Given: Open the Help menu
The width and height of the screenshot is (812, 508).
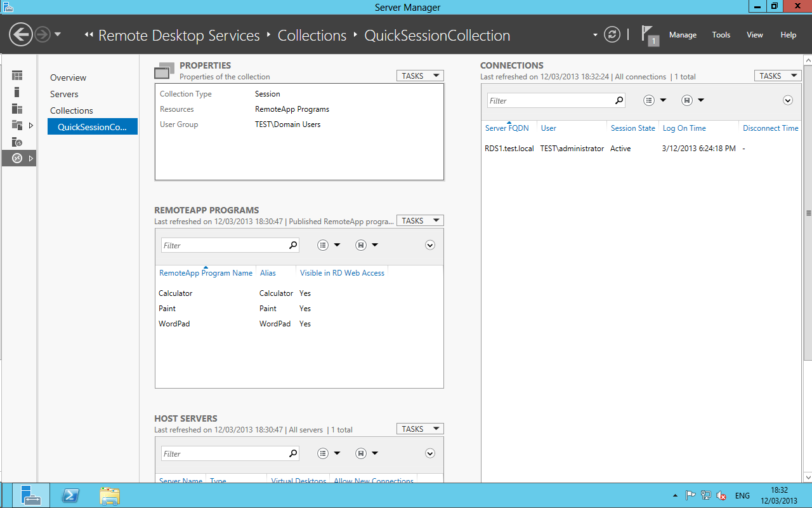Looking at the screenshot, I should (789, 35).
